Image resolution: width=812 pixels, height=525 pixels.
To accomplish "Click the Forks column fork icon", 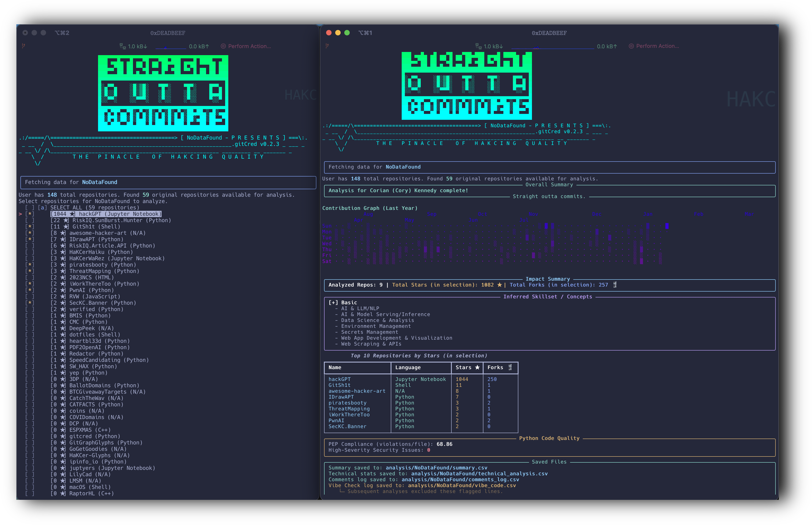I will (510, 368).
